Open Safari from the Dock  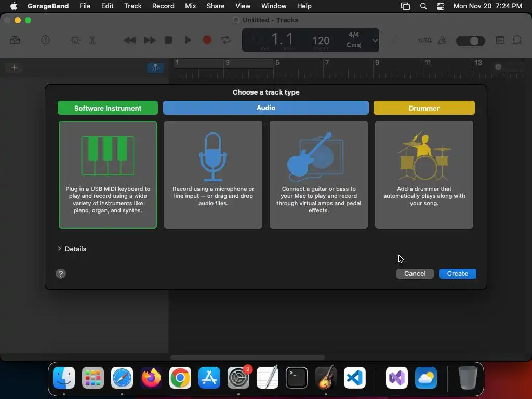point(122,378)
